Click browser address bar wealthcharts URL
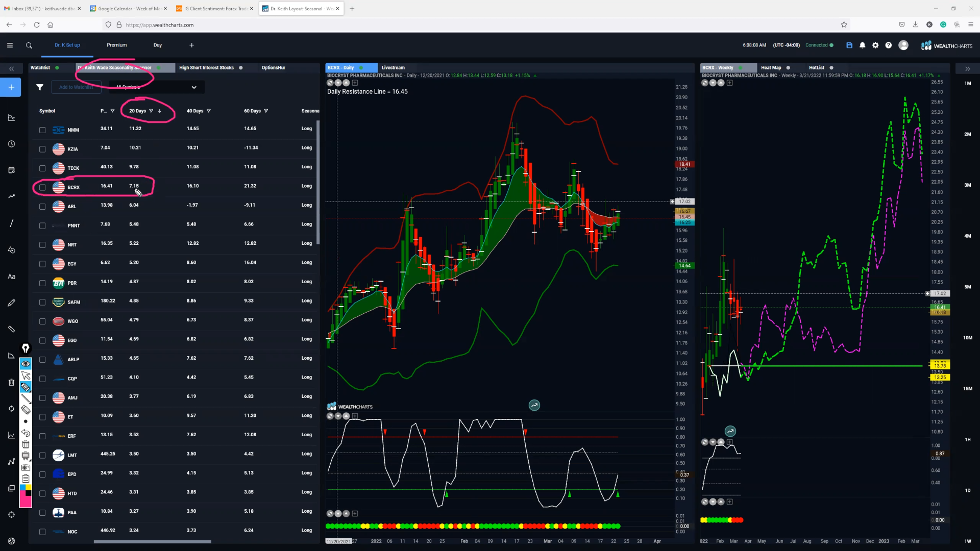This screenshot has width=980, height=551. pyautogui.click(x=159, y=24)
